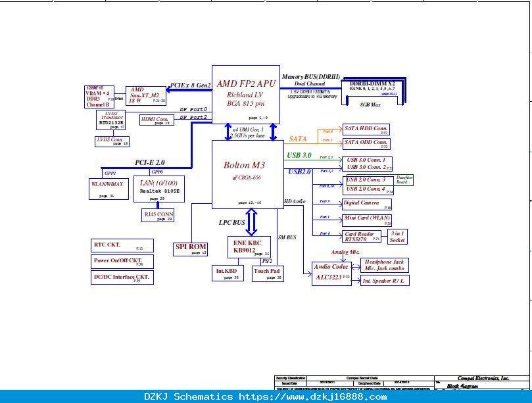Screen dimensions: 532x403
Task: Select the Int. Speaker R / L box
Action: pyautogui.click(x=385, y=281)
